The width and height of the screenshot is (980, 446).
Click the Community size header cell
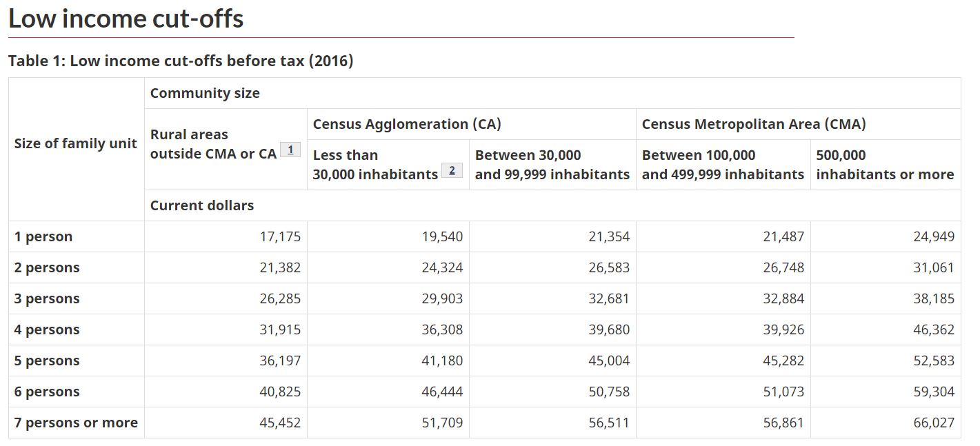pos(552,93)
